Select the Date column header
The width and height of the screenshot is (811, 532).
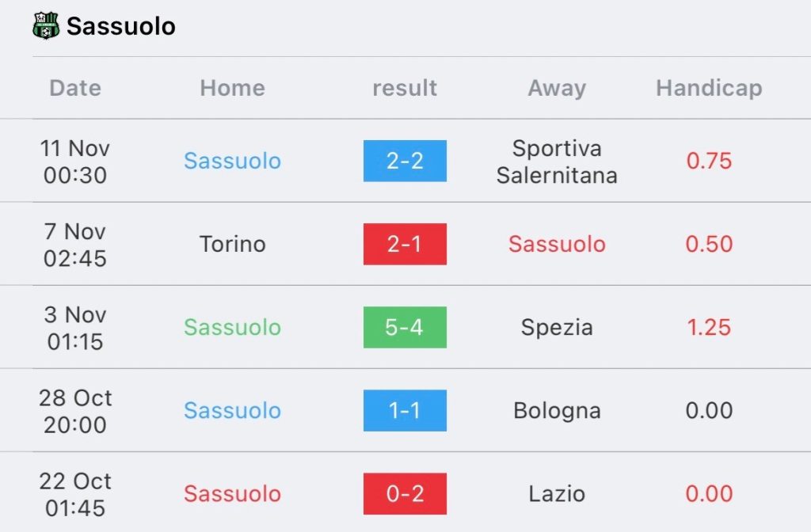[x=75, y=88]
